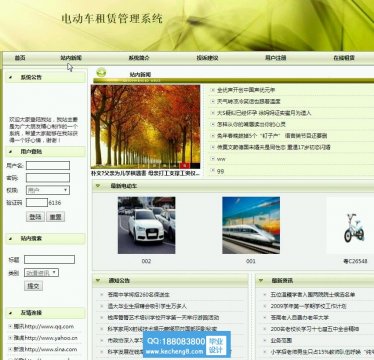Open the news item titled 99
The width and height of the screenshot is (374, 360).
tap(220, 171)
